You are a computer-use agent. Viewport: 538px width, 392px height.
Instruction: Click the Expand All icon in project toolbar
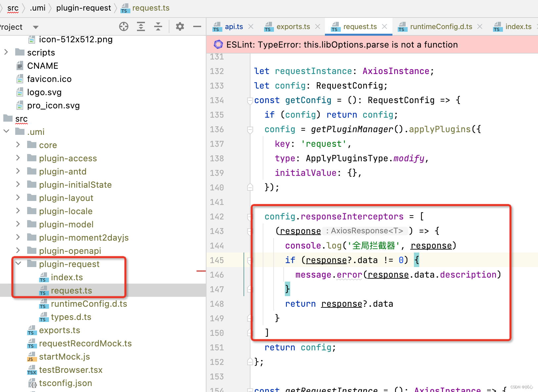[141, 26]
